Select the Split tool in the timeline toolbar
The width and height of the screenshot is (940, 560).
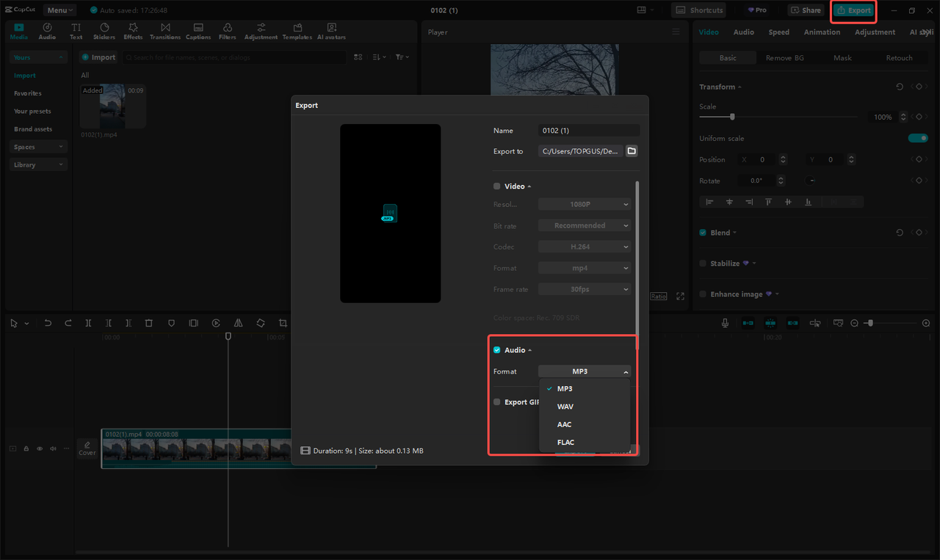click(x=88, y=323)
